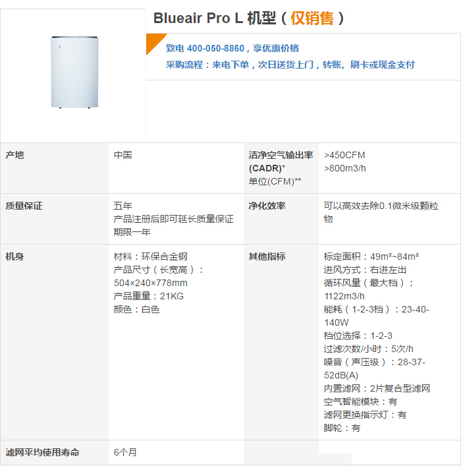The image size is (461, 476).
Task: Click the >450CFM value
Action: (x=344, y=155)
